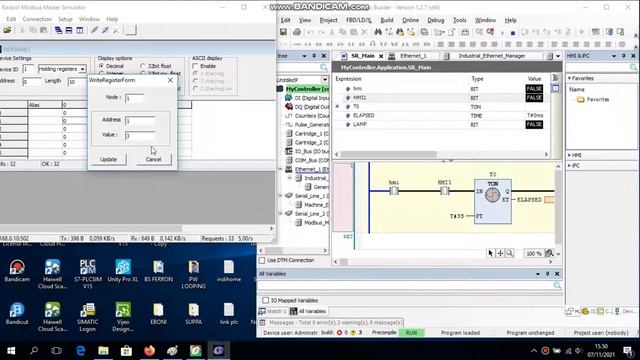Open editor tab list dropdown arrow
The height and width of the screenshot is (360, 640).
558,56
